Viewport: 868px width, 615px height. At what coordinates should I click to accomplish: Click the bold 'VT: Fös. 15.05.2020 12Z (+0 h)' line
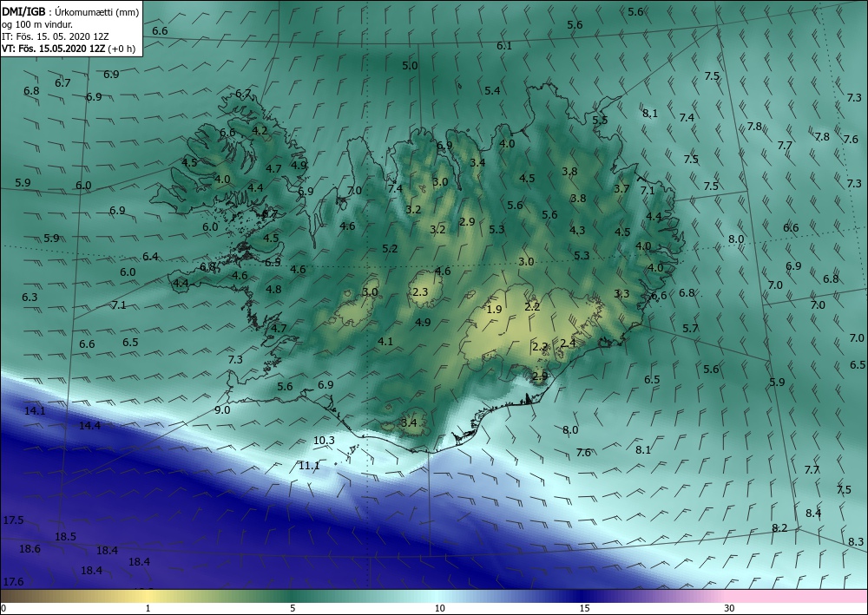(x=69, y=48)
